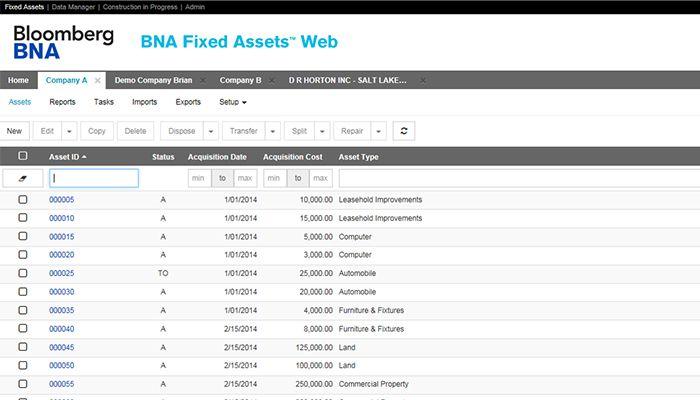Open the Split dropdown arrow
This screenshot has height=400, width=700.
pyautogui.click(x=322, y=131)
